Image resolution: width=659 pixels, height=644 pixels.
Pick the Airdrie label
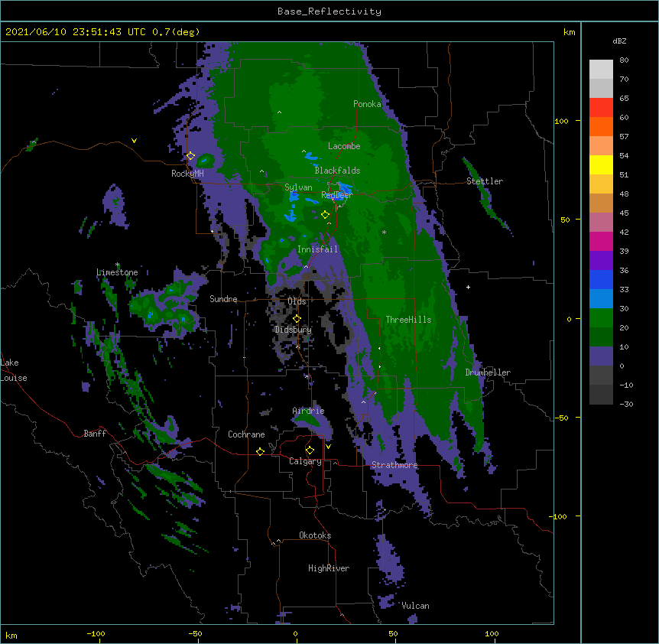click(x=309, y=411)
